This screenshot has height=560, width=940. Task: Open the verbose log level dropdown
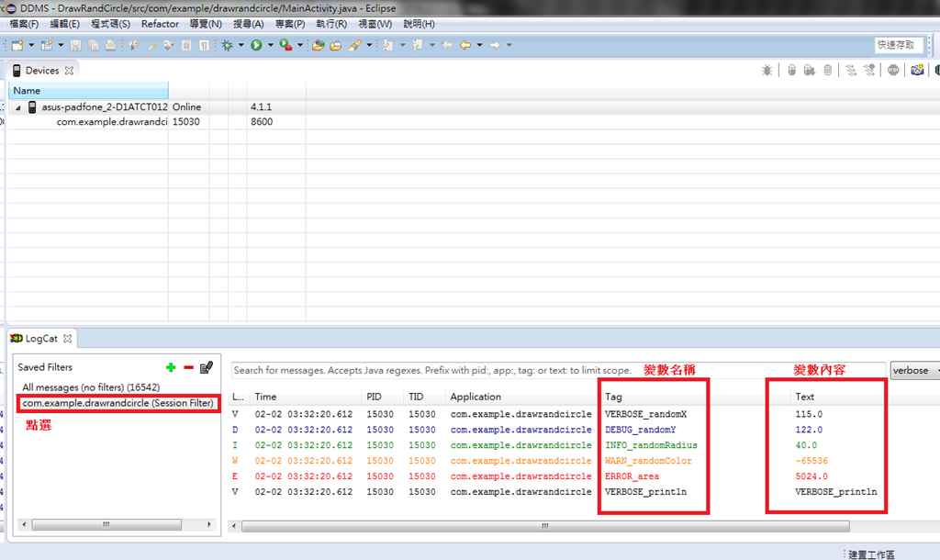(x=915, y=371)
